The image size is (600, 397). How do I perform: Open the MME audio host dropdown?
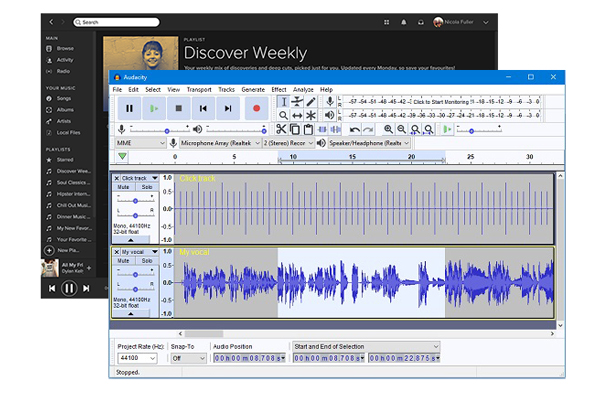(140, 143)
